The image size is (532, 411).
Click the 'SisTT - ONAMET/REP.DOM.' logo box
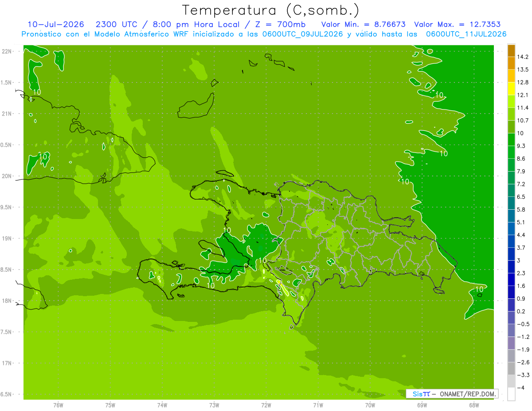(452, 394)
